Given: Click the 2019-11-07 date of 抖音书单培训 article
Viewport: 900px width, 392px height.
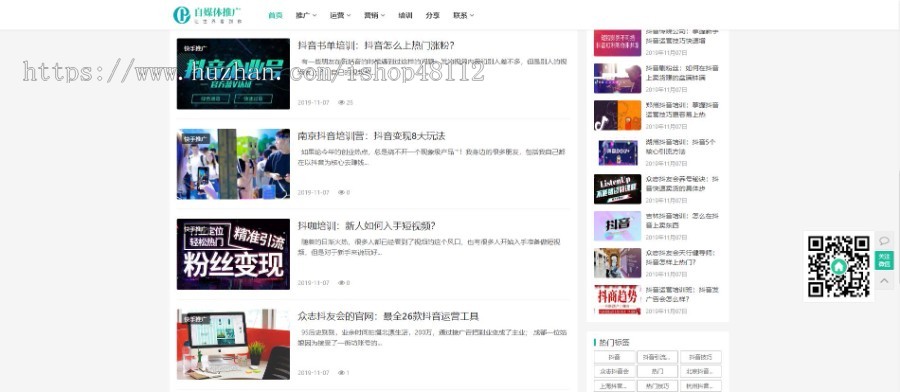Looking at the screenshot, I should (x=313, y=103).
